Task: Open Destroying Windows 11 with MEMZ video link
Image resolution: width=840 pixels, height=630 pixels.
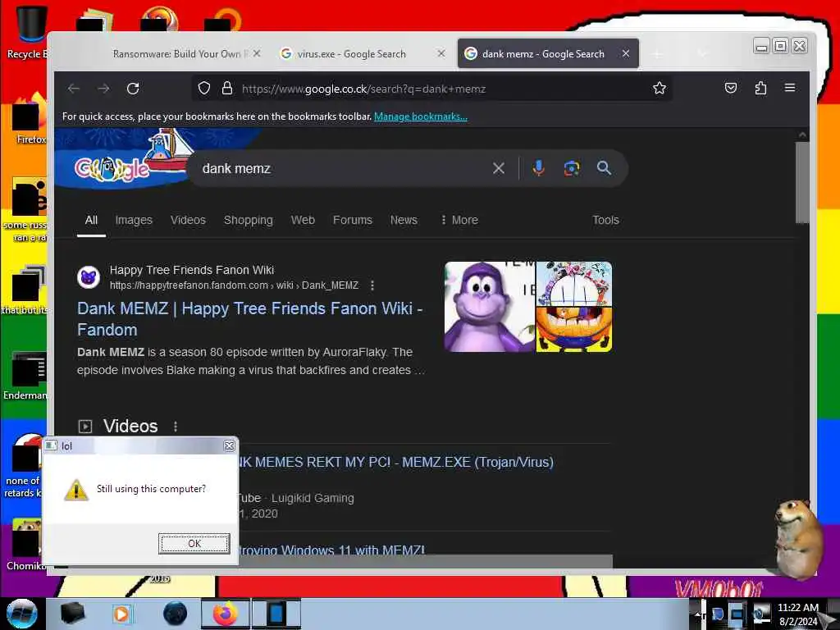Action: [331, 550]
